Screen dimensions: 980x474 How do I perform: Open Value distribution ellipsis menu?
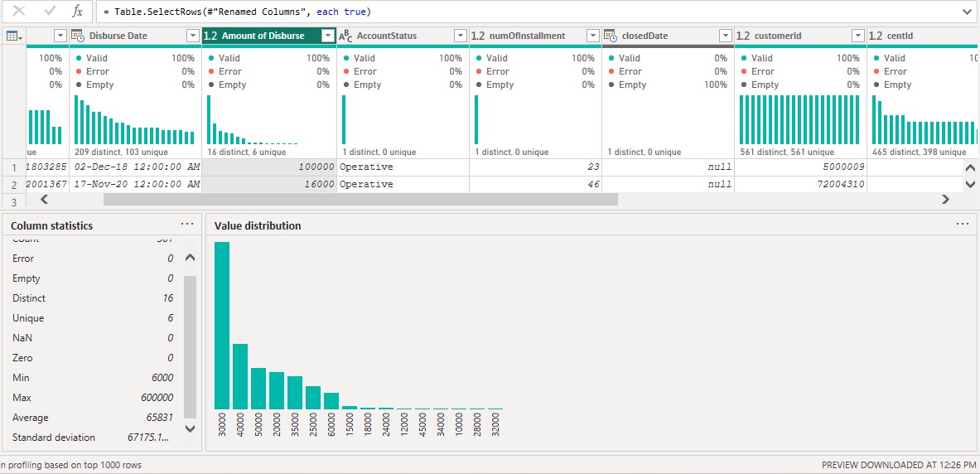[x=963, y=225]
